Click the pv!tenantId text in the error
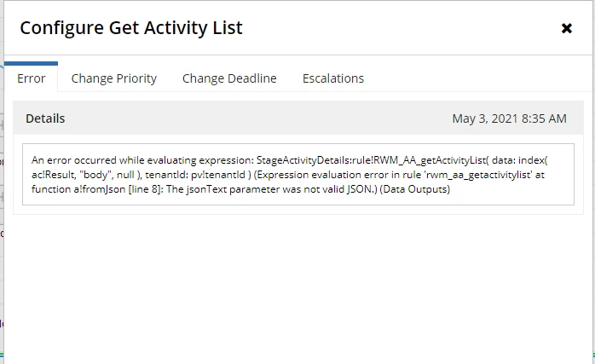This screenshot has width=595, height=364. point(217,175)
